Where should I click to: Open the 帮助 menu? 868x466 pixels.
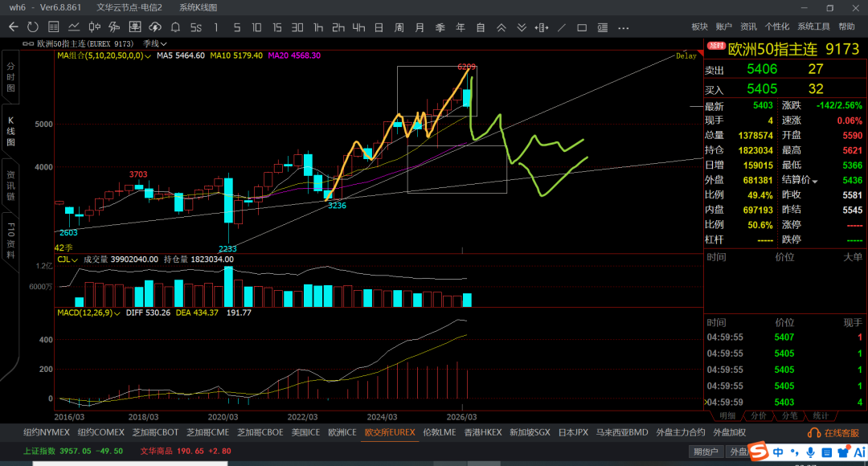(847, 27)
